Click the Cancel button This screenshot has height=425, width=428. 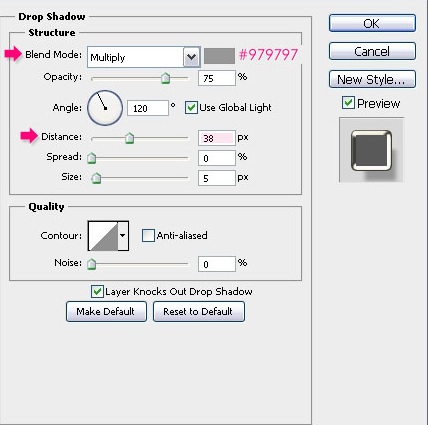[x=372, y=51]
